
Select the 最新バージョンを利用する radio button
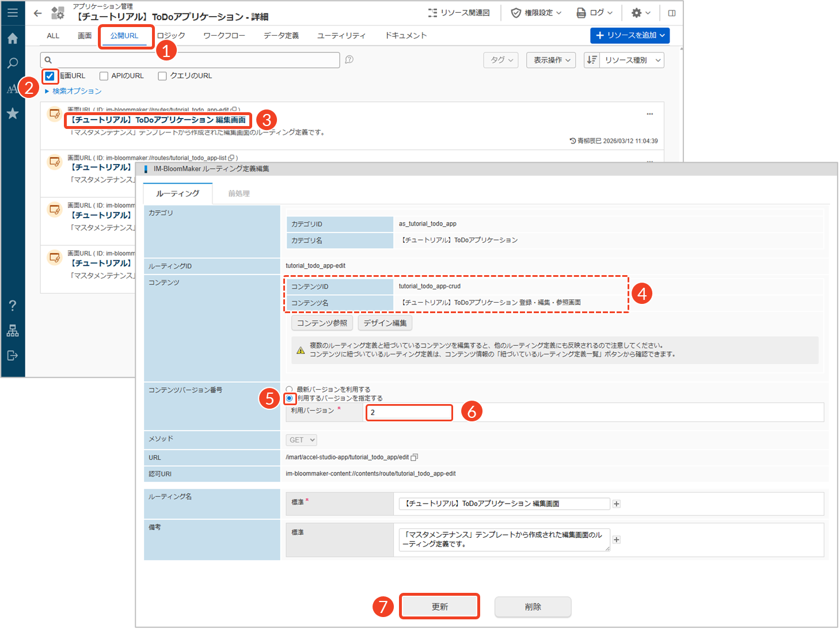tap(290, 390)
